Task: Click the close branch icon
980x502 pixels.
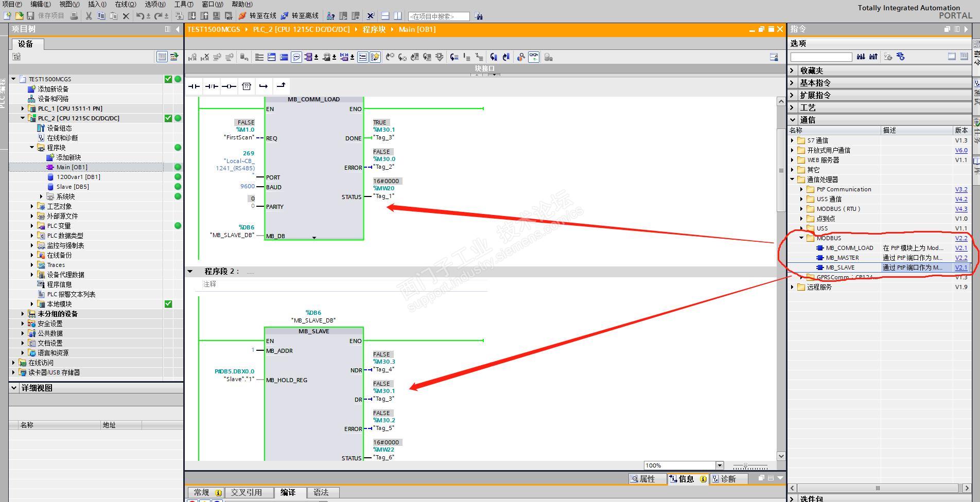Action: pos(281,86)
